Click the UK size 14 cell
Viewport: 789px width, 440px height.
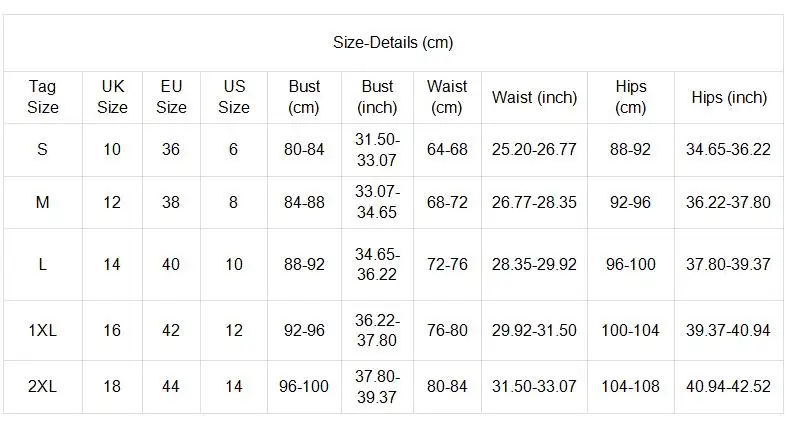112,264
